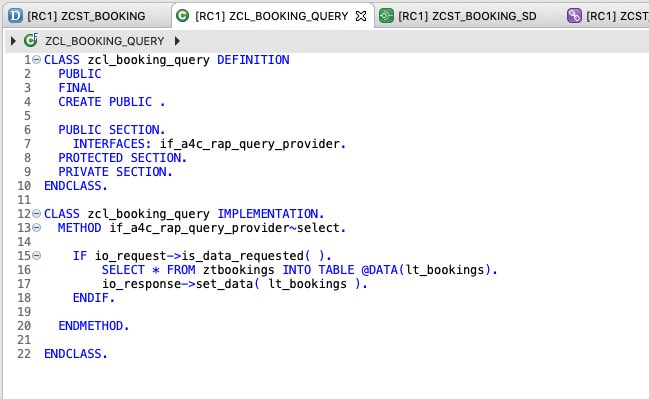The width and height of the screenshot is (649, 399).
Task: Click line number 5 in the gutter
Action: point(27,116)
